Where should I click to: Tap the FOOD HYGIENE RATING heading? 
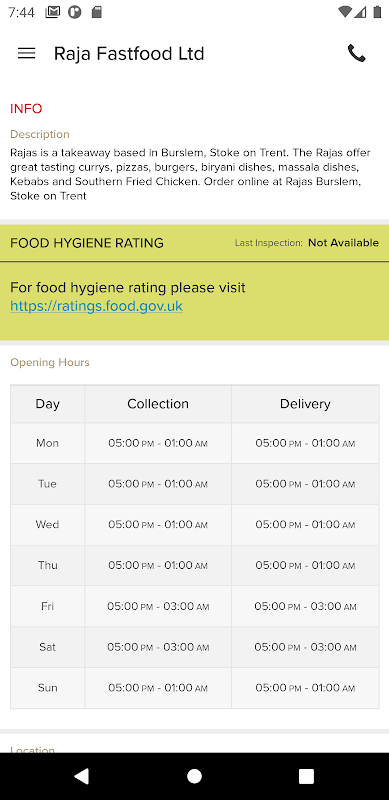tap(87, 243)
